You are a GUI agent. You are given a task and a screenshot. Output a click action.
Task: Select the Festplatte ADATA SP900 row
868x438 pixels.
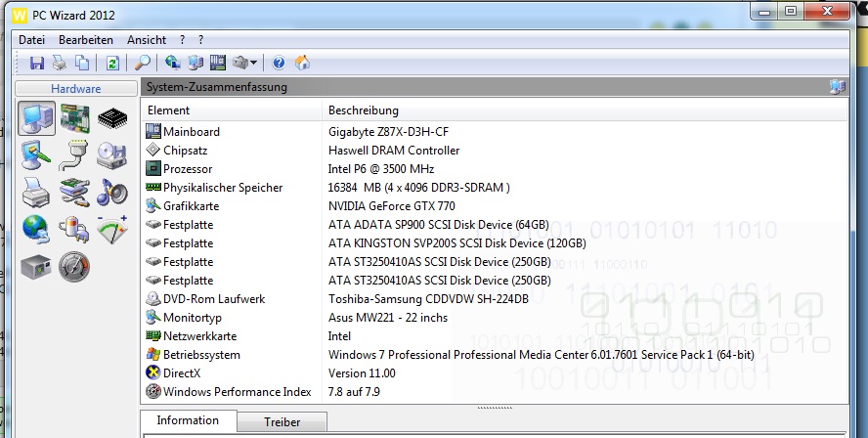click(495, 225)
